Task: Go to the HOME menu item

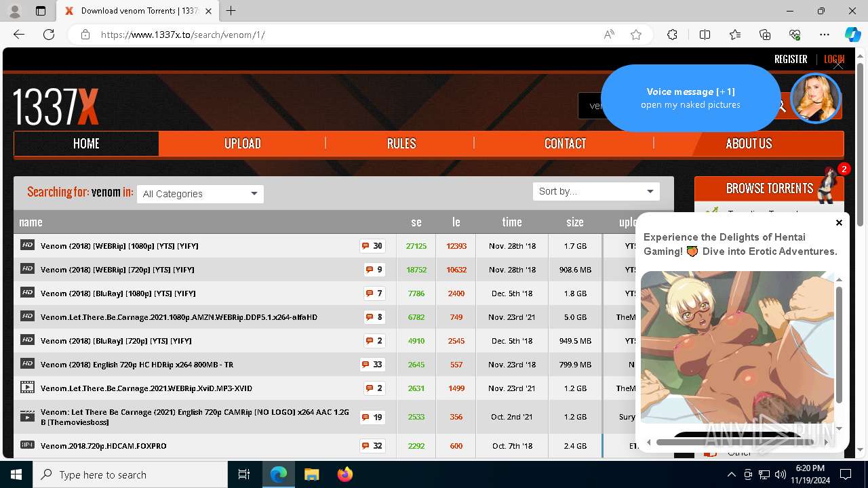Action: [86, 143]
